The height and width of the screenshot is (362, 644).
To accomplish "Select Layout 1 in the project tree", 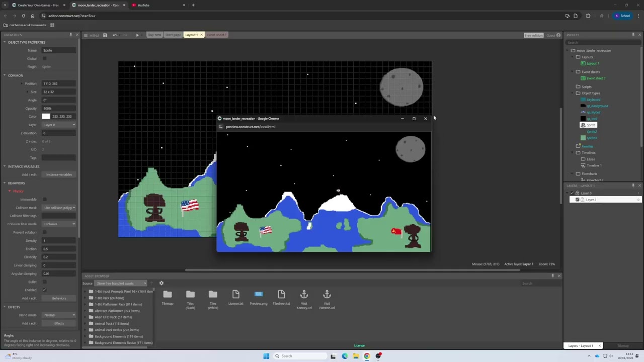I will point(593,63).
